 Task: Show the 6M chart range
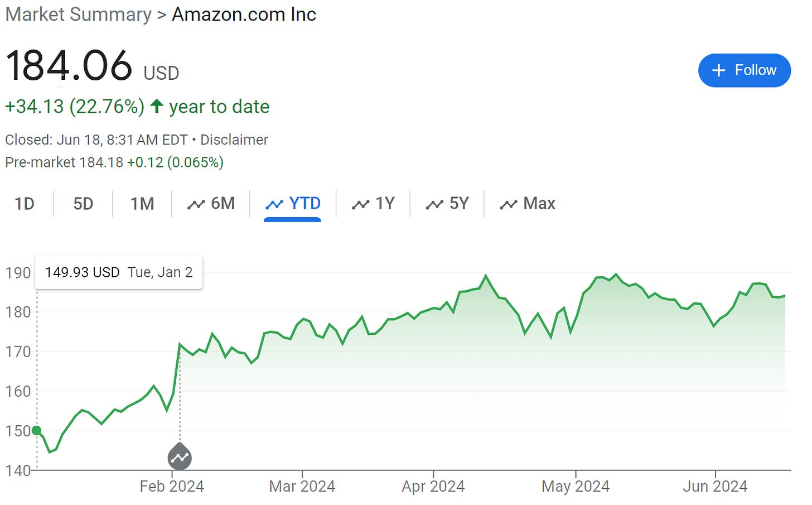click(211, 204)
